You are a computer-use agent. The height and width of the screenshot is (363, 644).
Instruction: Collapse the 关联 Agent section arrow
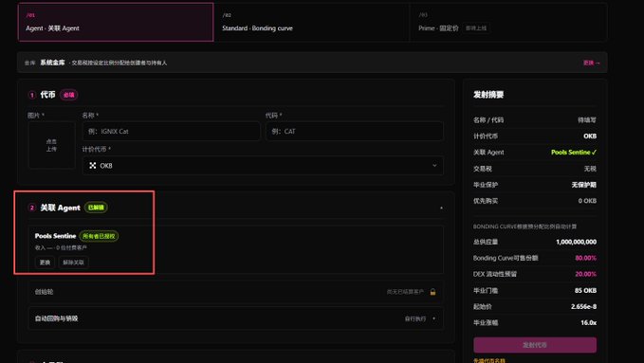coord(442,209)
